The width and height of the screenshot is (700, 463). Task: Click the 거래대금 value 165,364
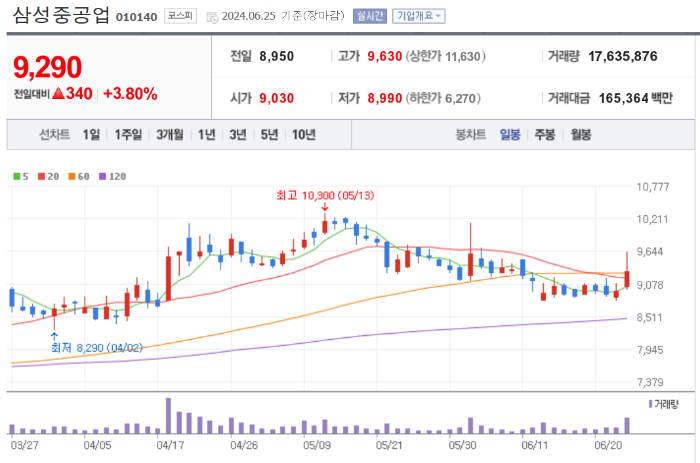pyautogui.click(x=623, y=98)
